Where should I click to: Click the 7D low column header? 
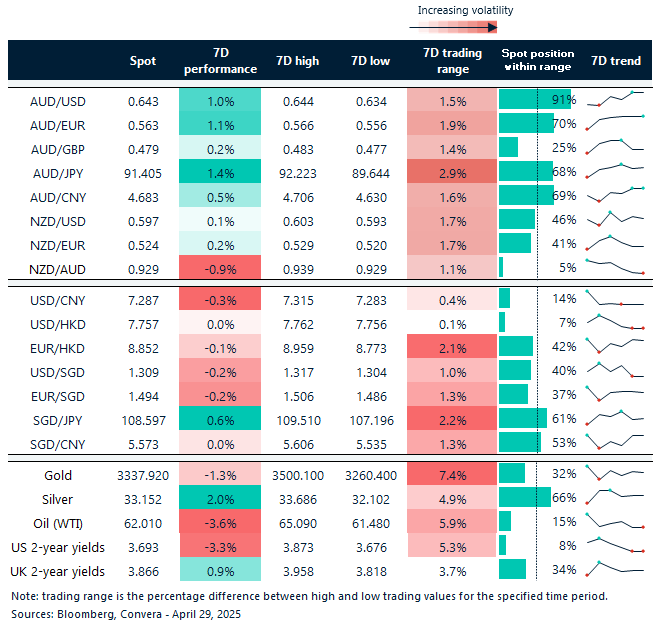pos(371,61)
